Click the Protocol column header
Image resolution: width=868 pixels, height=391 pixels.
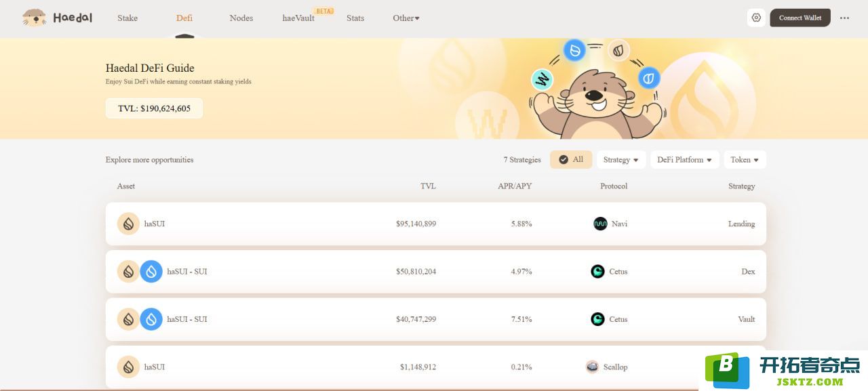[614, 186]
